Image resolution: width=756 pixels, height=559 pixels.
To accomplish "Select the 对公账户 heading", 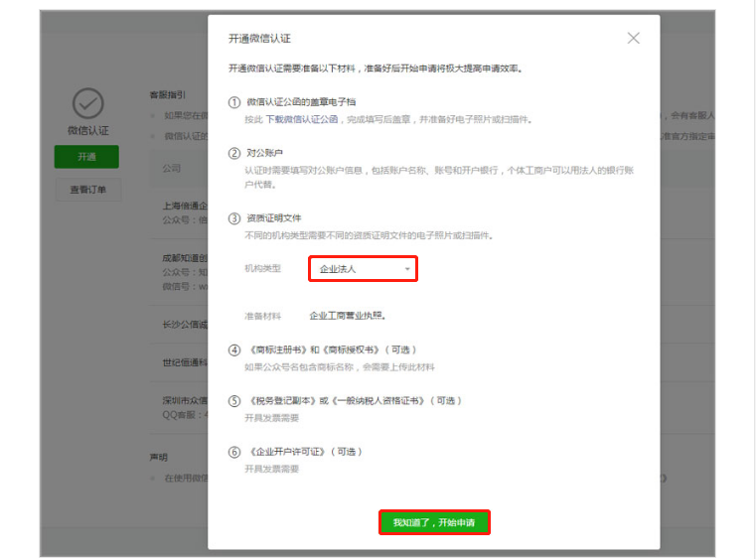I will (264, 153).
